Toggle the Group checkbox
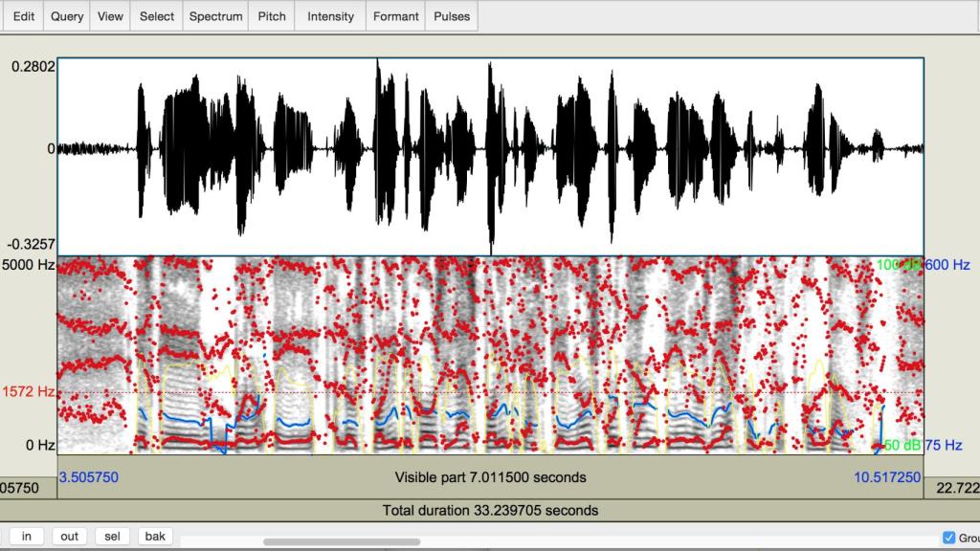Image resolution: width=980 pixels, height=551 pixels. tap(949, 538)
